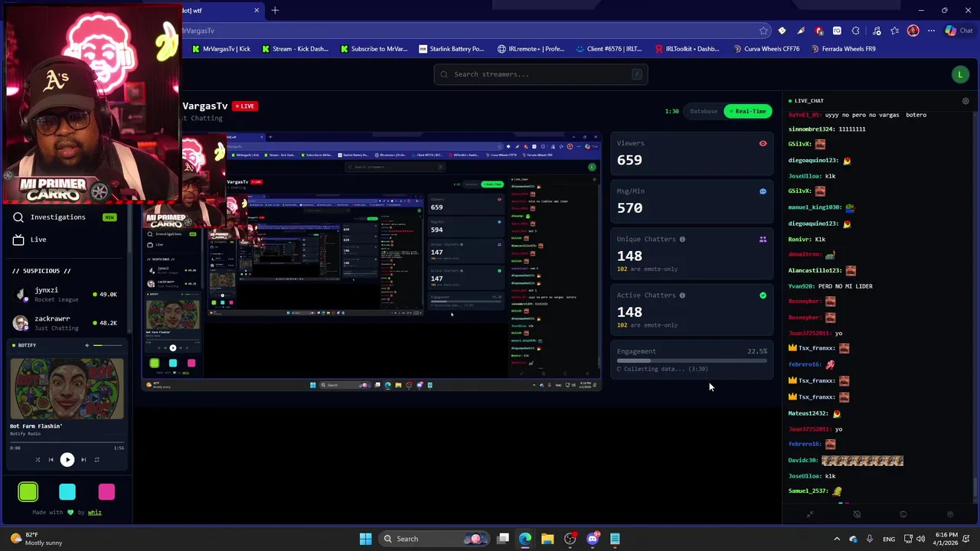
Task: Open the MrVargasTv | Kick bookmark
Action: pos(222,49)
